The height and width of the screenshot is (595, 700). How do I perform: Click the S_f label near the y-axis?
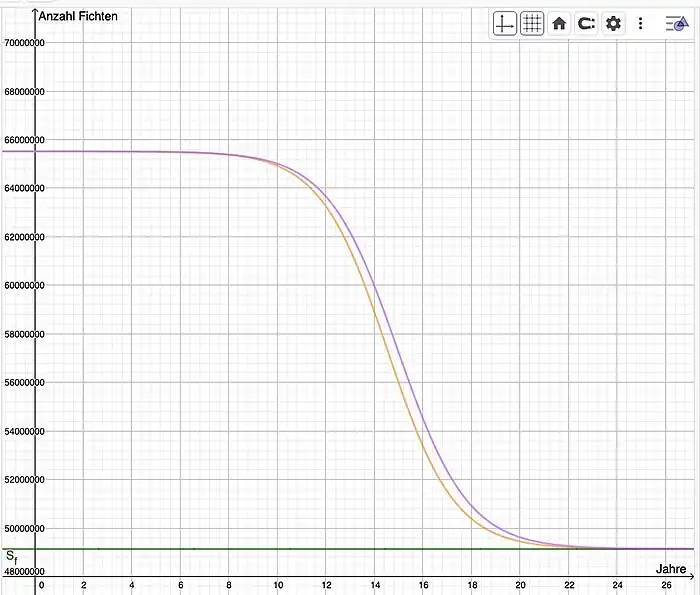(11, 556)
